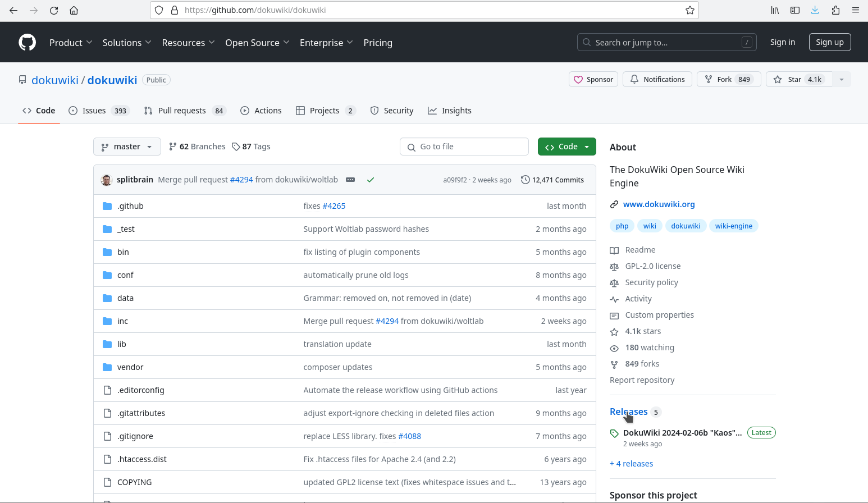Open the Firefox downloads panel
The image size is (868, 503).
(815, 10)
